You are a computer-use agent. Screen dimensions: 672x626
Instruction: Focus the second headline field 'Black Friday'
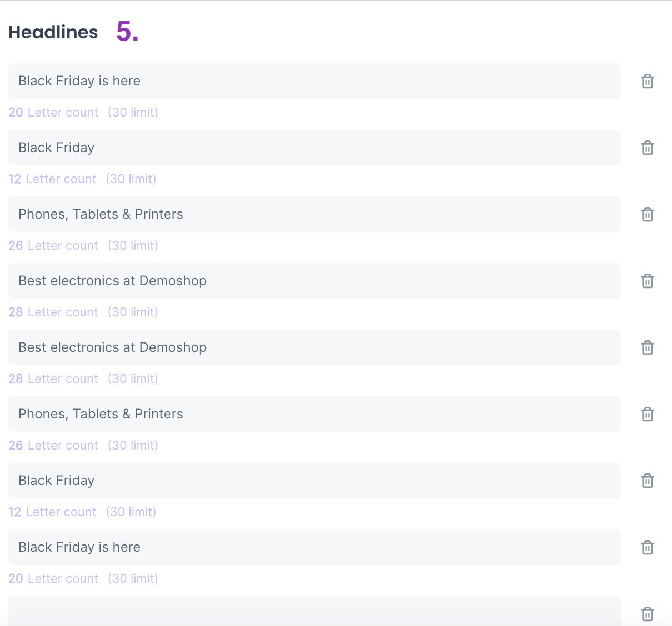(314, 148)
